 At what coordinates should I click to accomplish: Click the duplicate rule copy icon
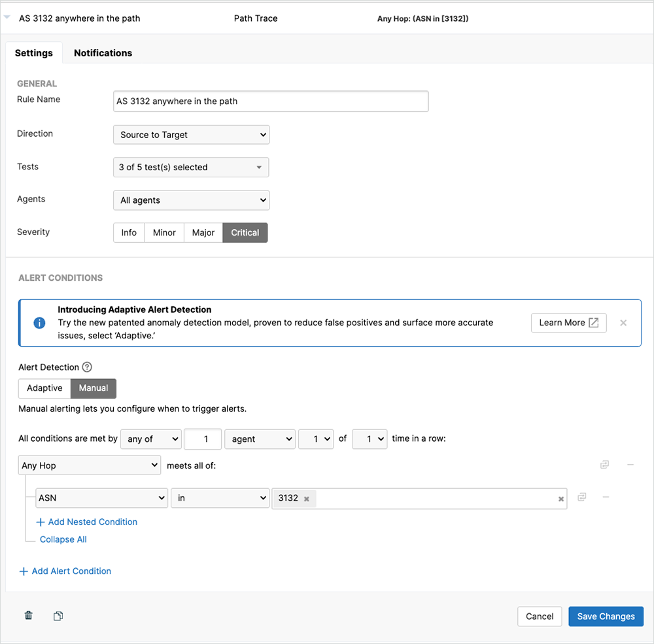tap(58, 616)
